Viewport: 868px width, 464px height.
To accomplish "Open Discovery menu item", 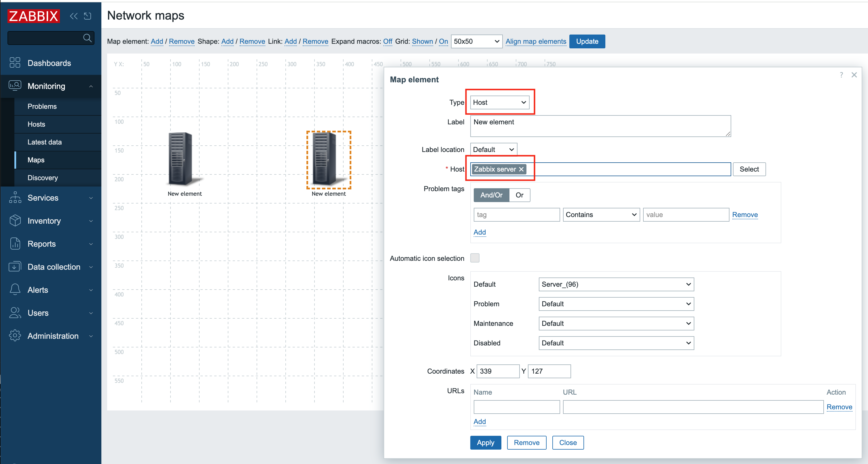I will 43,178.
